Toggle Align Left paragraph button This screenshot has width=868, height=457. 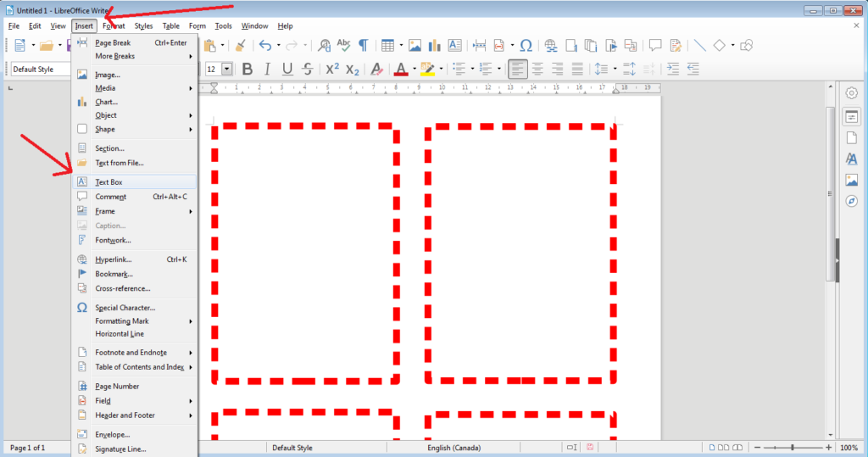pos(517,69)
